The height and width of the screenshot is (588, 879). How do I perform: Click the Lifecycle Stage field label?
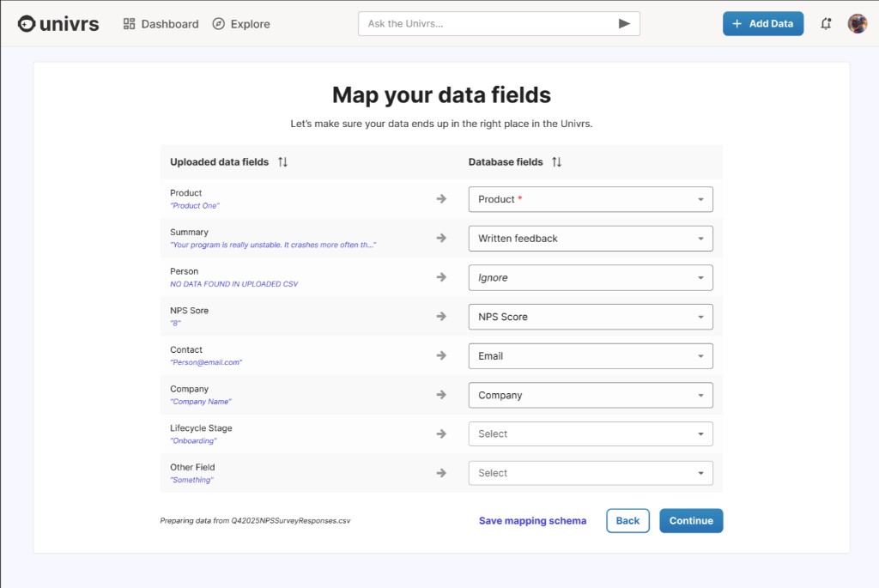(x=201, y=428)
